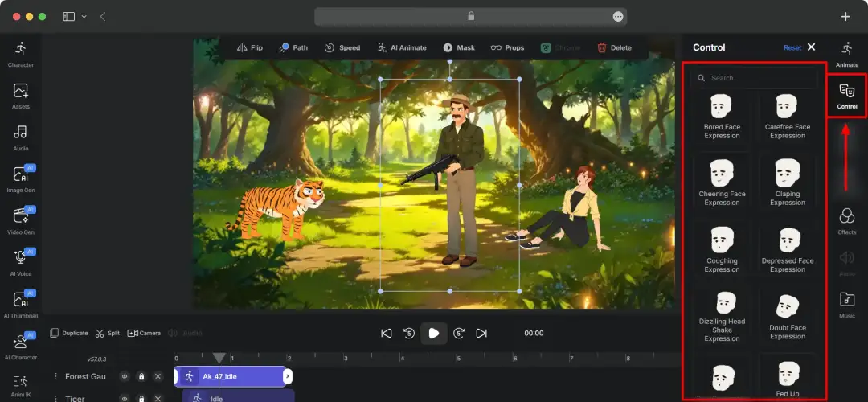Open the Character panel in left sidebar

point(20,54)
